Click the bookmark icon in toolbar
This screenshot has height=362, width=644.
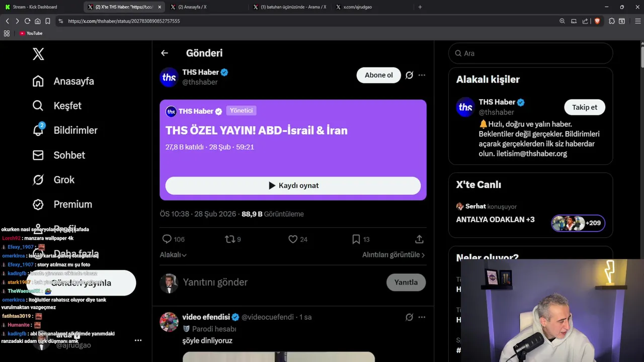point(47,21)
